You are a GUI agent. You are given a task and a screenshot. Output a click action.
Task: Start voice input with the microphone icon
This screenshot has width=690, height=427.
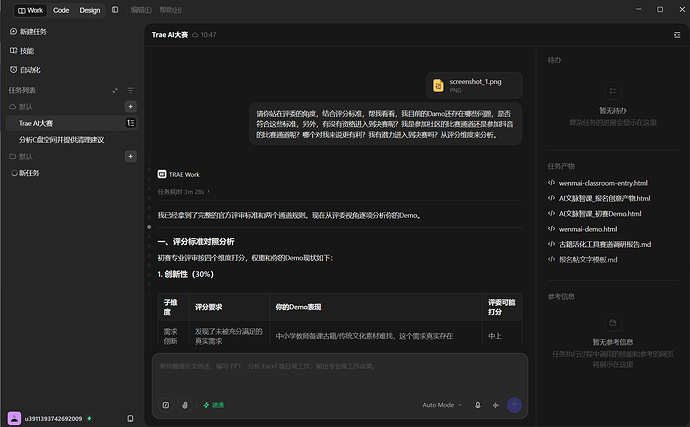tap(477, 405)
